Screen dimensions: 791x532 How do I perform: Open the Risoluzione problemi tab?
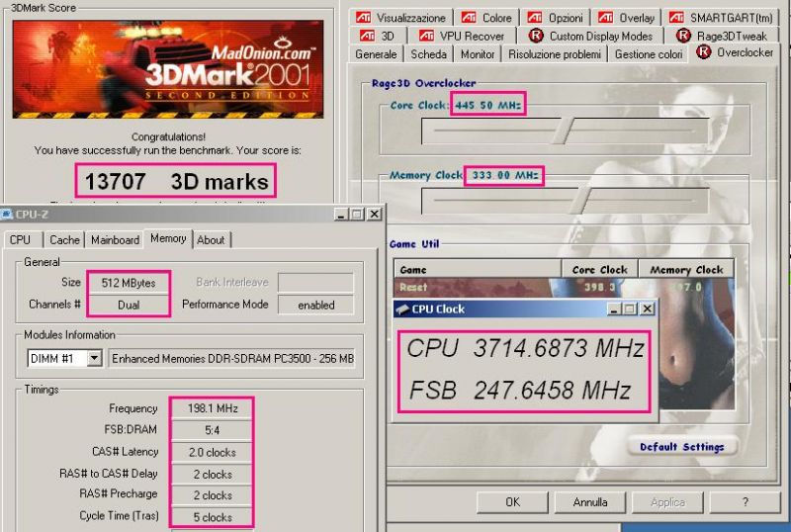tap(555, 54)
